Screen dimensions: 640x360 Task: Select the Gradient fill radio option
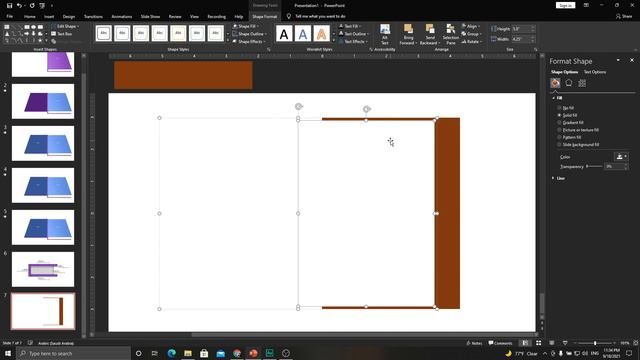[x=570, y=122]
